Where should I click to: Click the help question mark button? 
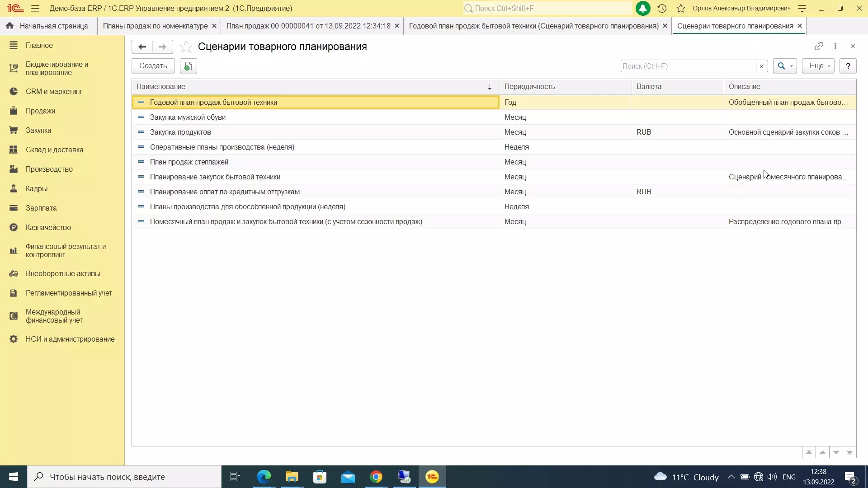pos(848,66)
